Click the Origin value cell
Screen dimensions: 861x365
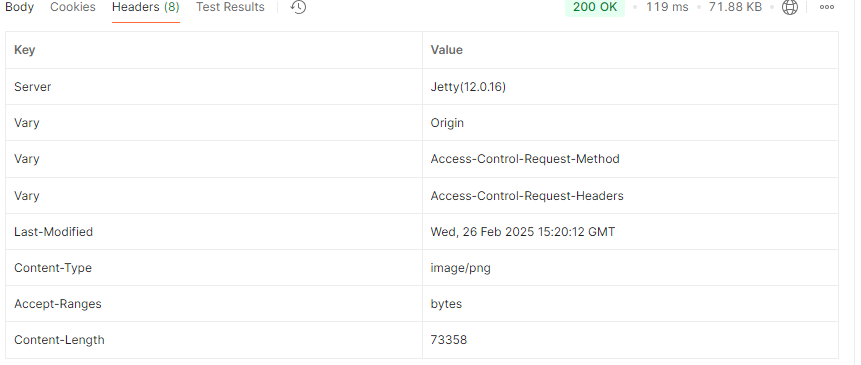(630, 123)
